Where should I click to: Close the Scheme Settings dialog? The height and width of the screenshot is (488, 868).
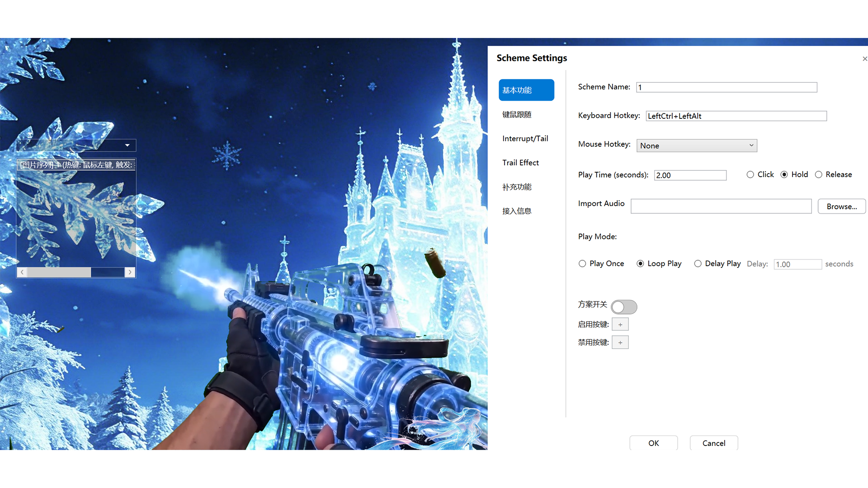tap(864, 59)
